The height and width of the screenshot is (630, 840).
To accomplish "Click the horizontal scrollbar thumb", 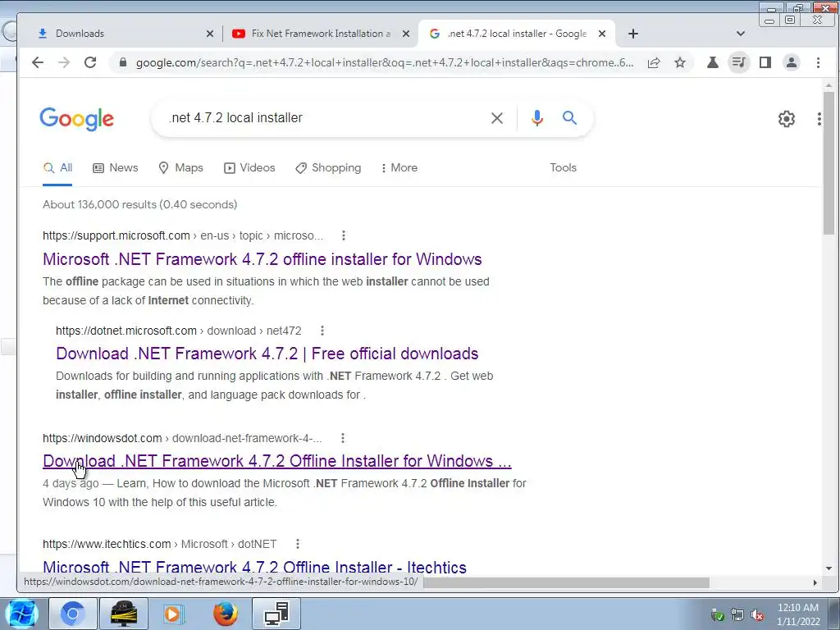I will coord(566,582).
